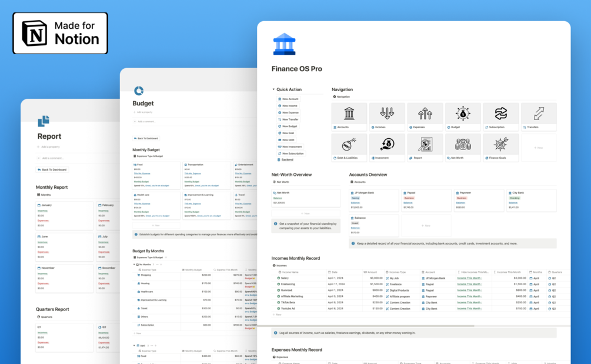Select the Navigation view tab
The image size is (591, 364).
tap(342, 97)
